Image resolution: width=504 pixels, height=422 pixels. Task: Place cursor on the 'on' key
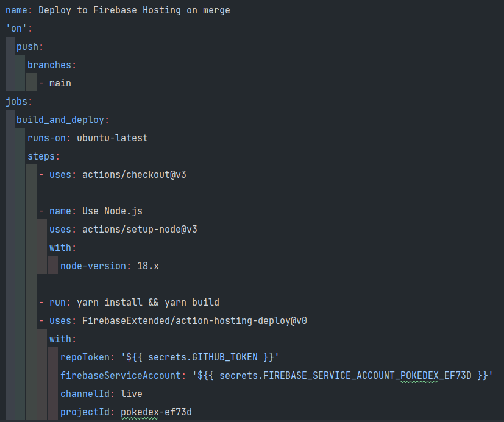pyautogui.click(x=16, y=29)
